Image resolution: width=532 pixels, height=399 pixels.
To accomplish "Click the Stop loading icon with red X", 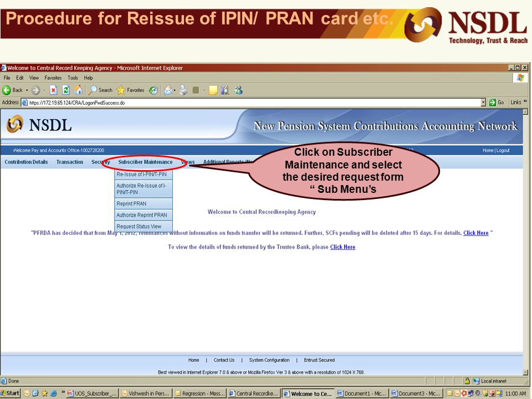I will (x=53, y=90).
